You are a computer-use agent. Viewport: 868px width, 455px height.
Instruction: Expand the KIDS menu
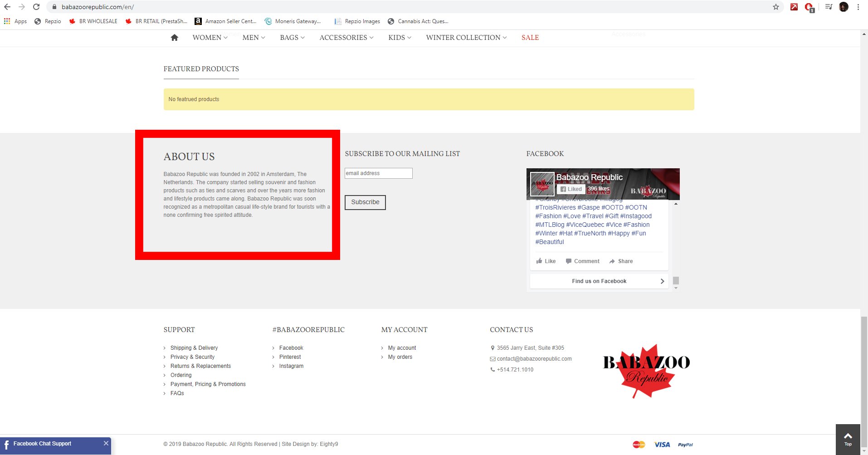400,38
